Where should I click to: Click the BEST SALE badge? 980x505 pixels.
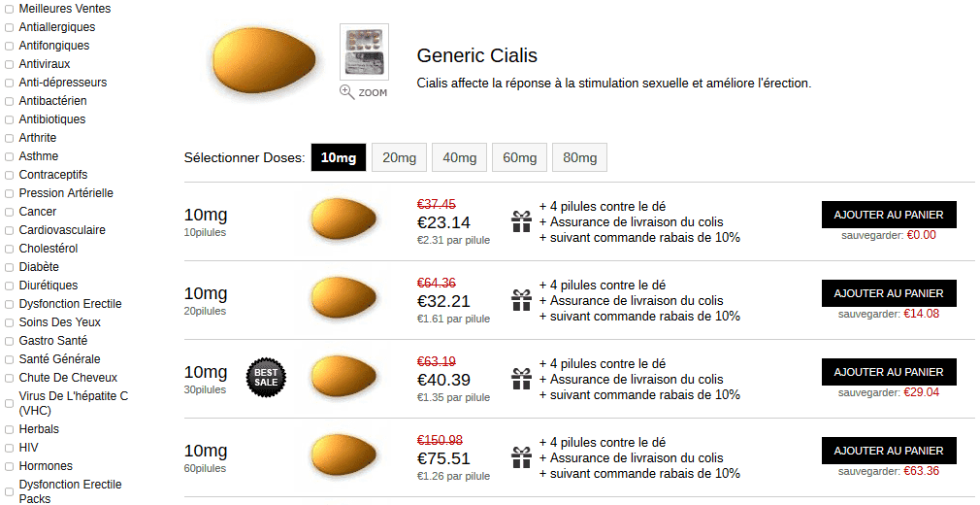(x=266, y=378)
